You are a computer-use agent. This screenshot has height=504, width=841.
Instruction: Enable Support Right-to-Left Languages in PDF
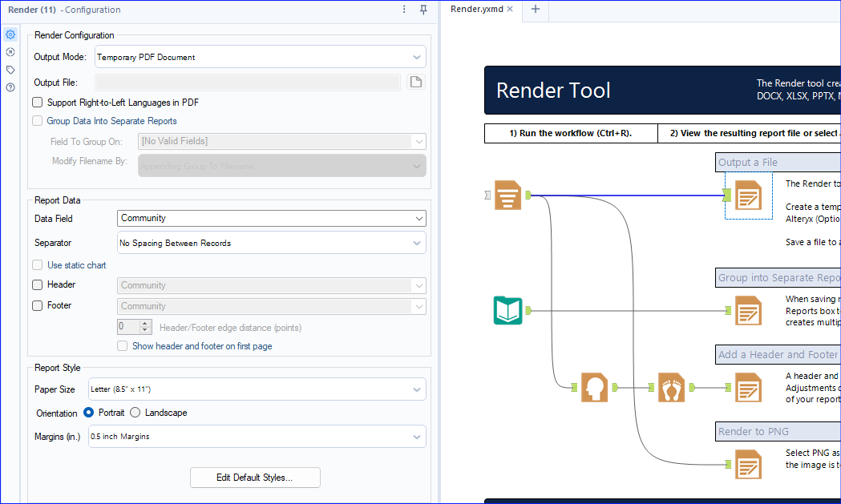point(36,103)
